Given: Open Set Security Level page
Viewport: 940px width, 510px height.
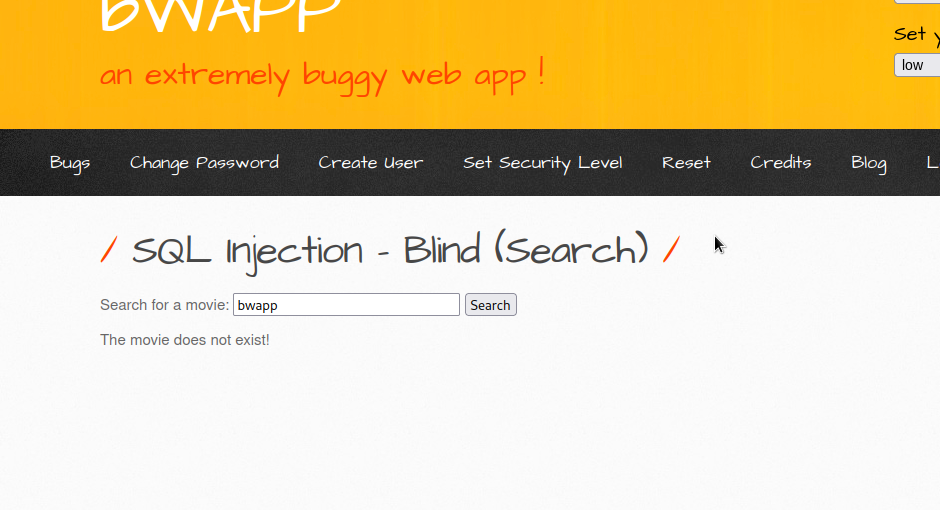Looking at the screenshot, I should click(x=543, y=163).
